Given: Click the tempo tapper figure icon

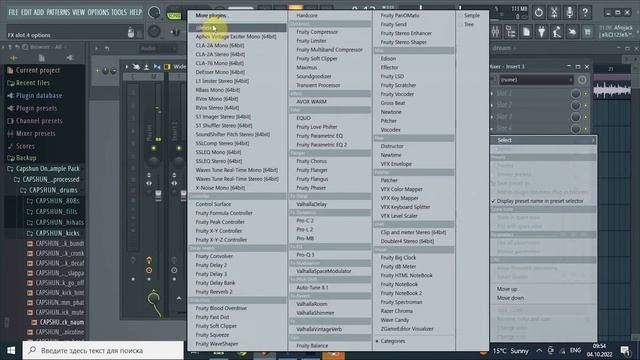Looking at the screenshot, I should click(557, 32).
